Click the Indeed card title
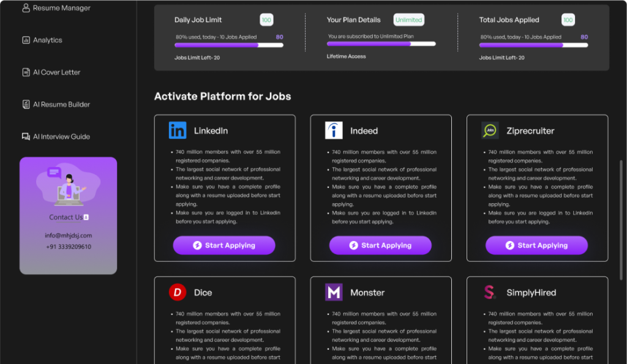 pos(364,131)
